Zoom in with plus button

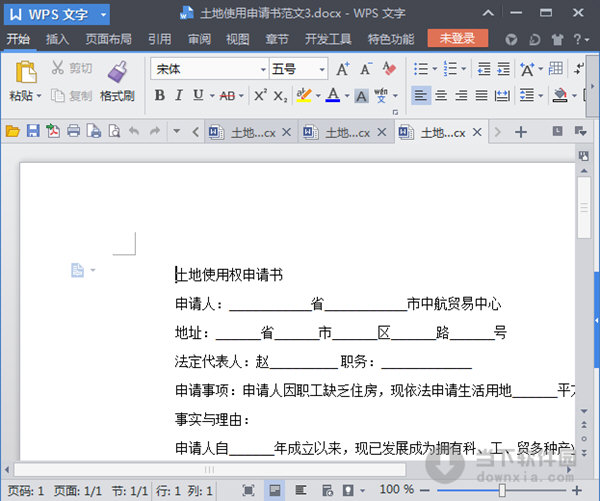pyautogui.click(x=576, y=490)
